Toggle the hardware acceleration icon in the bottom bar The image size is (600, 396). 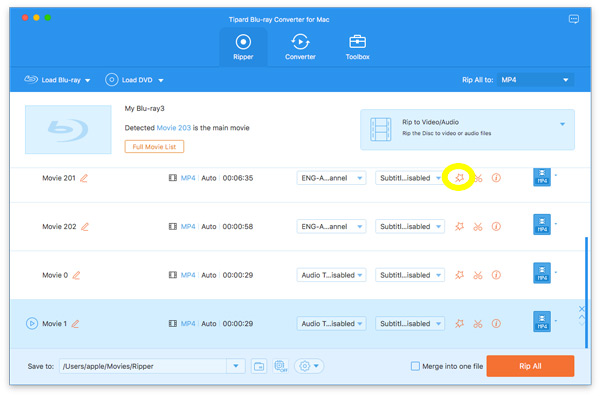[281, 366]
